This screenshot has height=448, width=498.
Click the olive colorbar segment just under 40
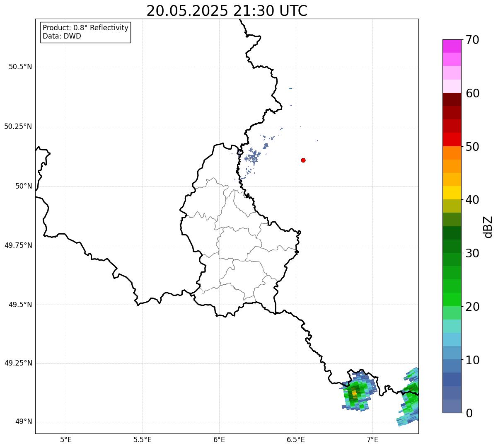pos(452,206)
